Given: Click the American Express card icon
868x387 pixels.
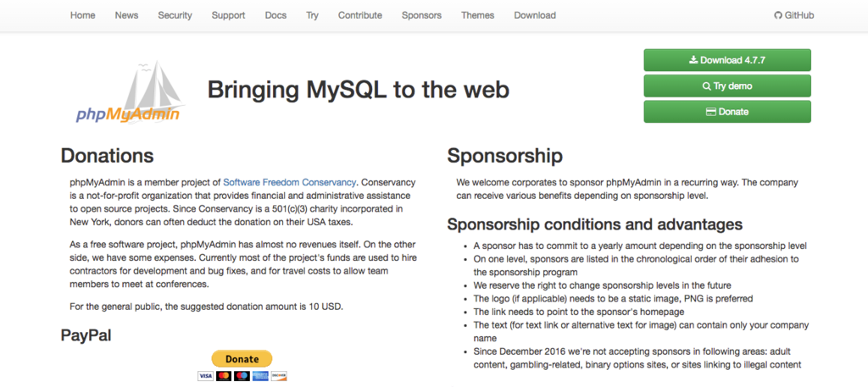Looking at the screenshot, I should coord(260,376).
